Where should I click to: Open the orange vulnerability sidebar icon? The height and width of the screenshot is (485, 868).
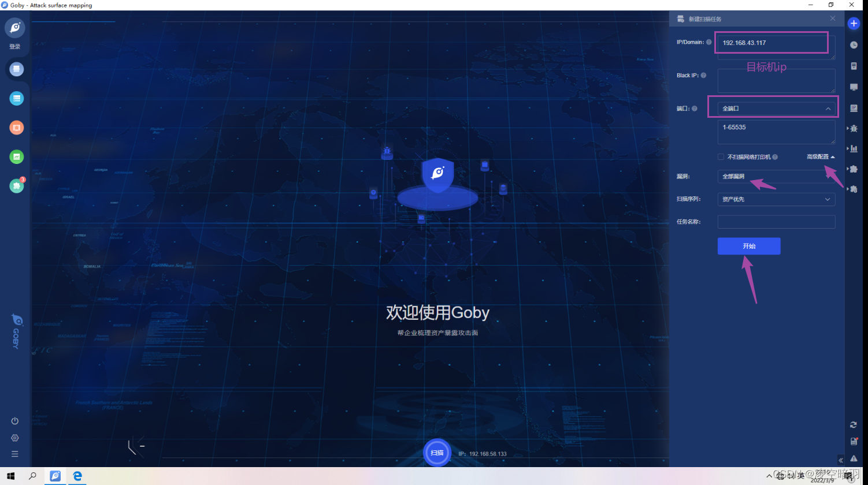coord(17,128)
